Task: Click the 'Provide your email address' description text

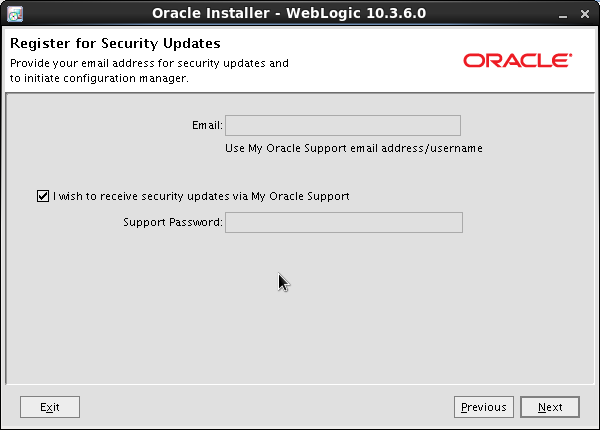Action: point(149,63)
